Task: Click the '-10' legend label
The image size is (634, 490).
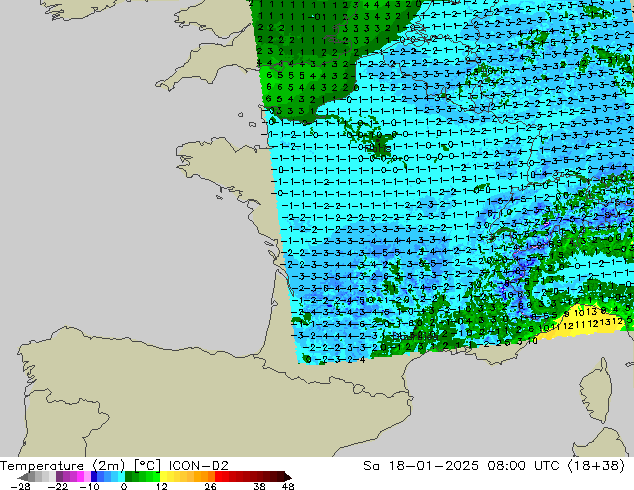Action: click(x=89, y=486)
